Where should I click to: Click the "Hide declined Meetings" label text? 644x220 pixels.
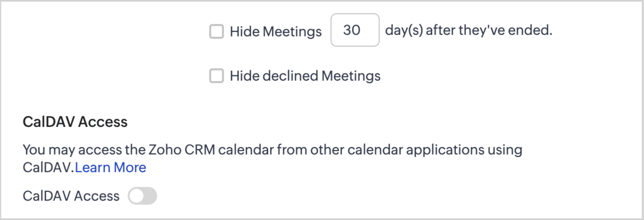[x=305, y=76]
